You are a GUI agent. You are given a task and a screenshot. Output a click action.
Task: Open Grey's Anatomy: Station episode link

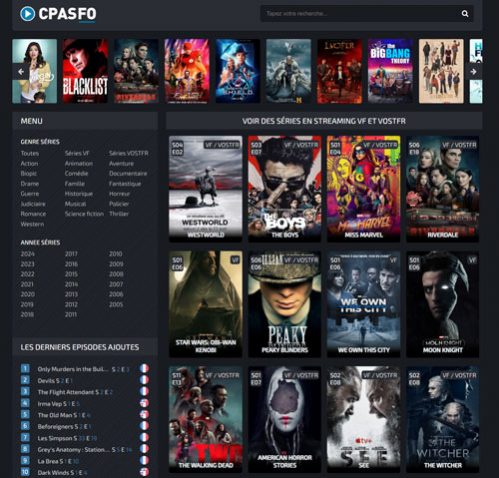[85, 450]
